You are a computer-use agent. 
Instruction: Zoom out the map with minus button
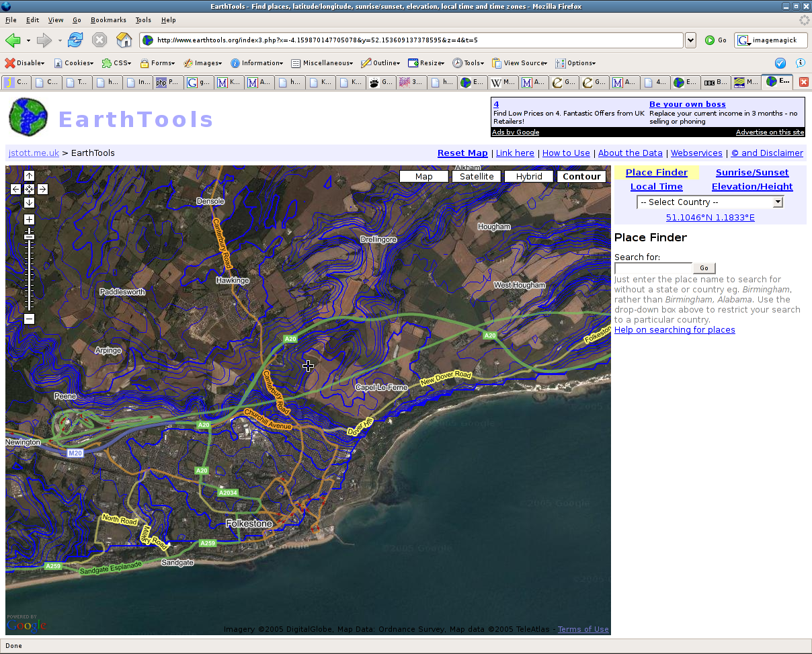pos(29,319)
